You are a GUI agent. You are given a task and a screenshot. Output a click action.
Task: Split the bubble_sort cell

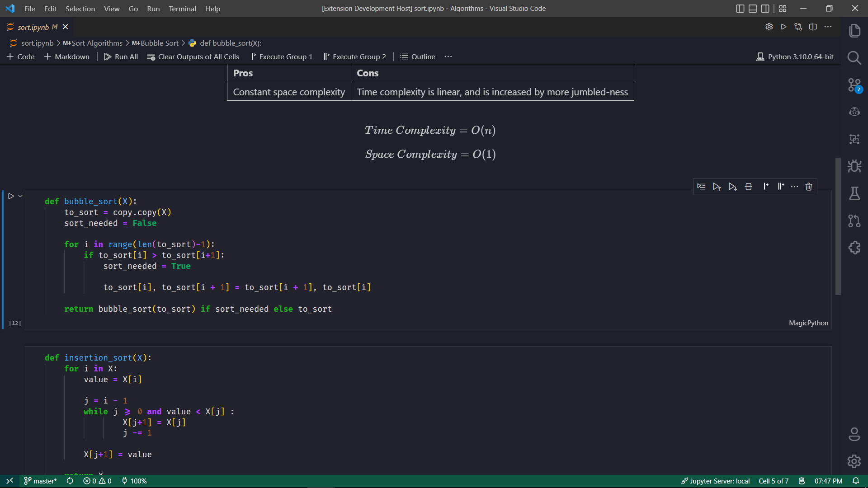(x=748, y=187)
